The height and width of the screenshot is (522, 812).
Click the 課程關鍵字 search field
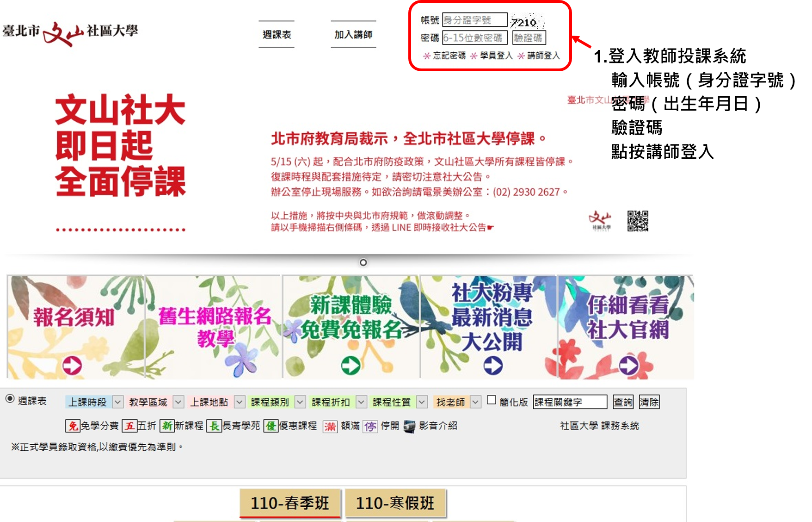(x=570, y=402)
